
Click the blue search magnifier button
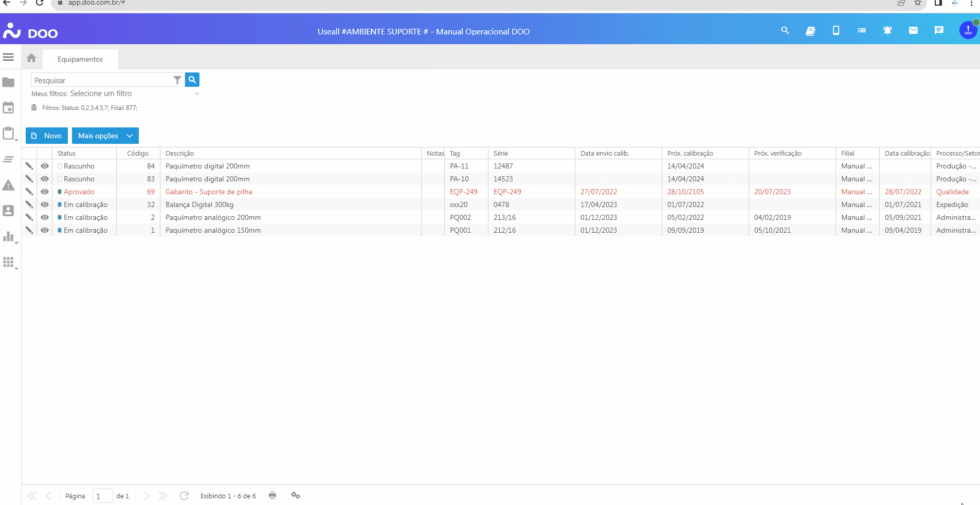192,80
